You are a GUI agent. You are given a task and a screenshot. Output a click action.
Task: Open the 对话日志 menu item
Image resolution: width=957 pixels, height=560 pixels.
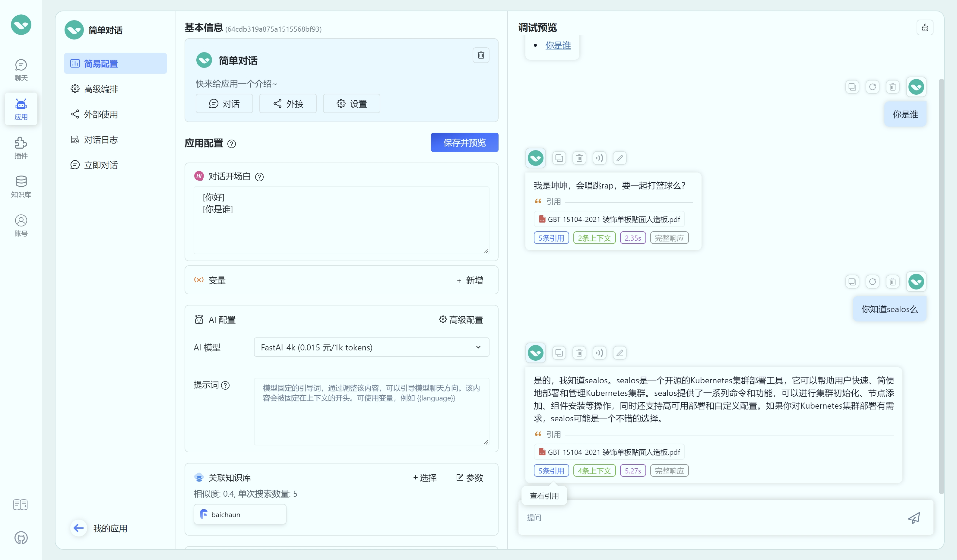point(101,140)
